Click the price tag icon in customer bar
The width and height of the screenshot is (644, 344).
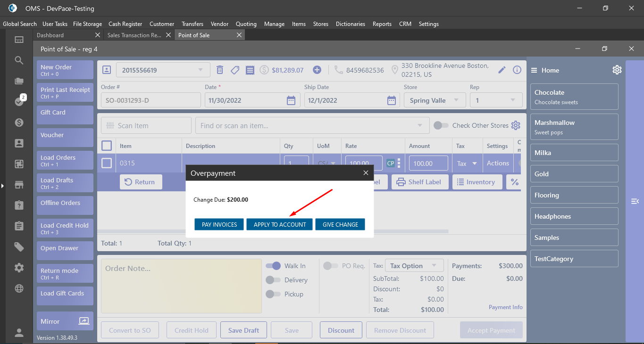point(235,70)
